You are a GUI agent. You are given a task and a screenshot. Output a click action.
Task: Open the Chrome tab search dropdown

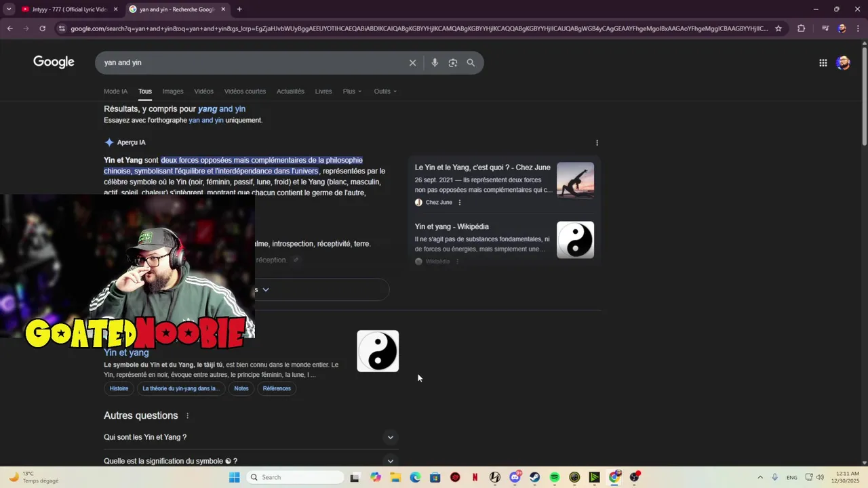point(9,9)
